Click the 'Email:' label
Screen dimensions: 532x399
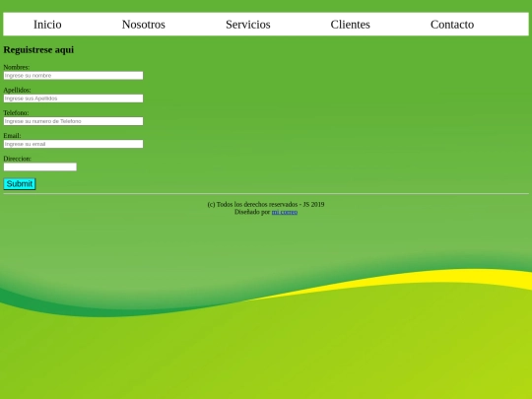[x=12, y=135]
